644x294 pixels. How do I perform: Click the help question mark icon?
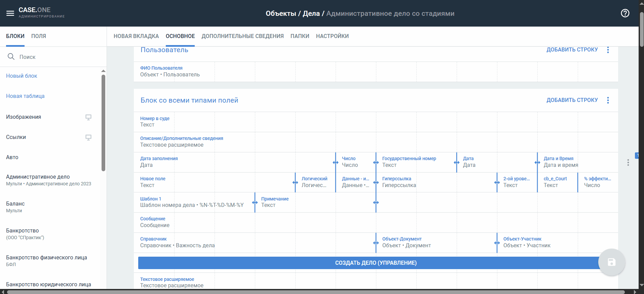625,13
